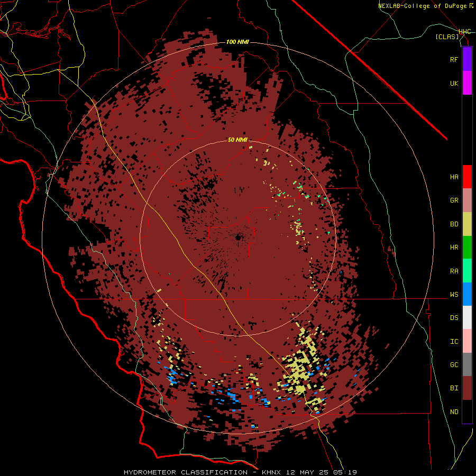This screenshot has width=476, height=476.
Task: Click the RA legend label
Action: 454,271
